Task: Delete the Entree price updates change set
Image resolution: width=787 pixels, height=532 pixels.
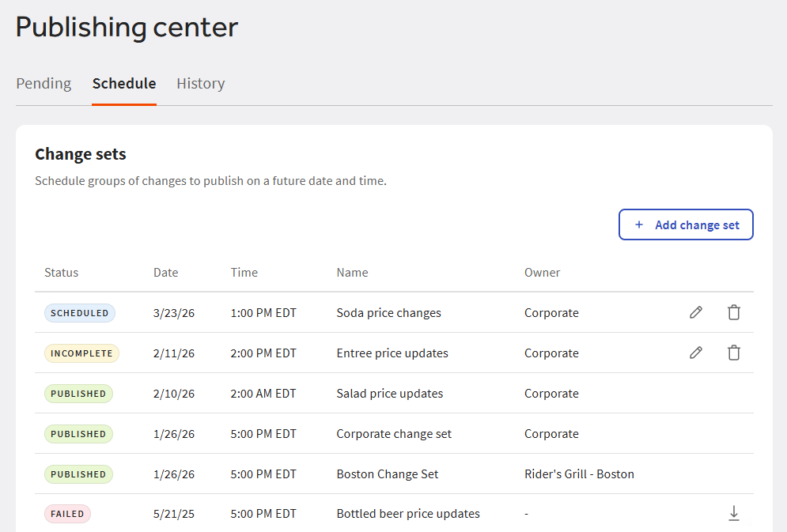Action: tap(733, 353)
